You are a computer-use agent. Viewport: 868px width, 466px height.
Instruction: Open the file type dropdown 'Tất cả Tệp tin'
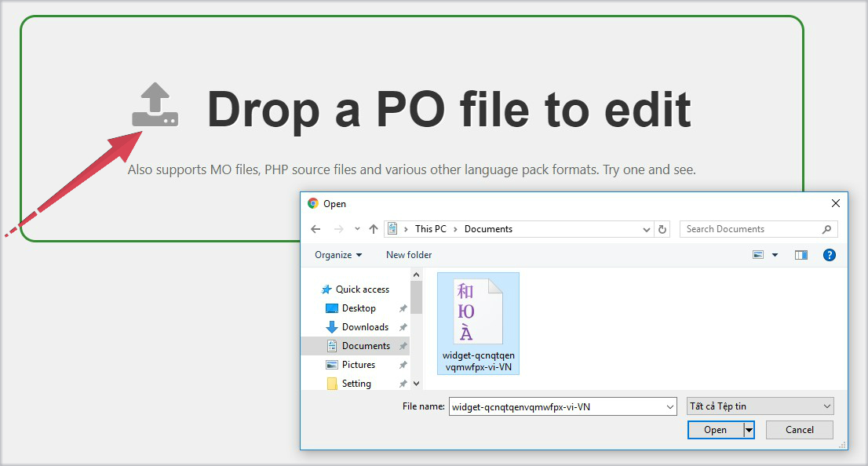pos(759,406)
